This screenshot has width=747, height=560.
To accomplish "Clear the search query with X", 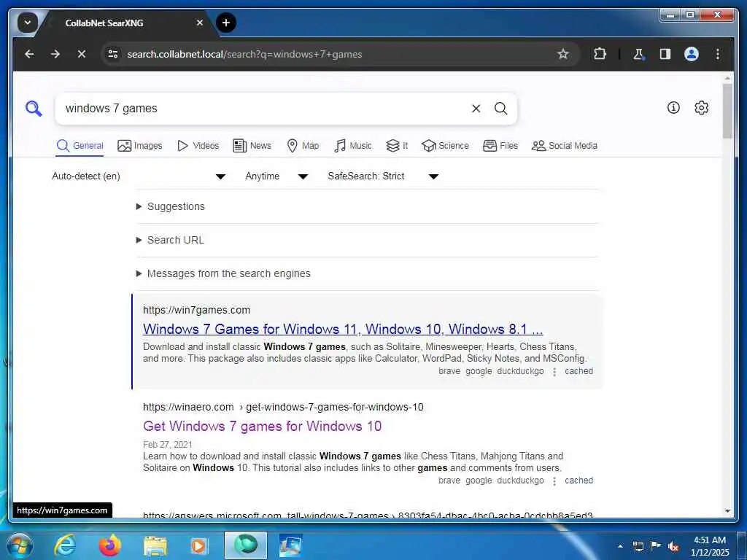I will 476,109.
